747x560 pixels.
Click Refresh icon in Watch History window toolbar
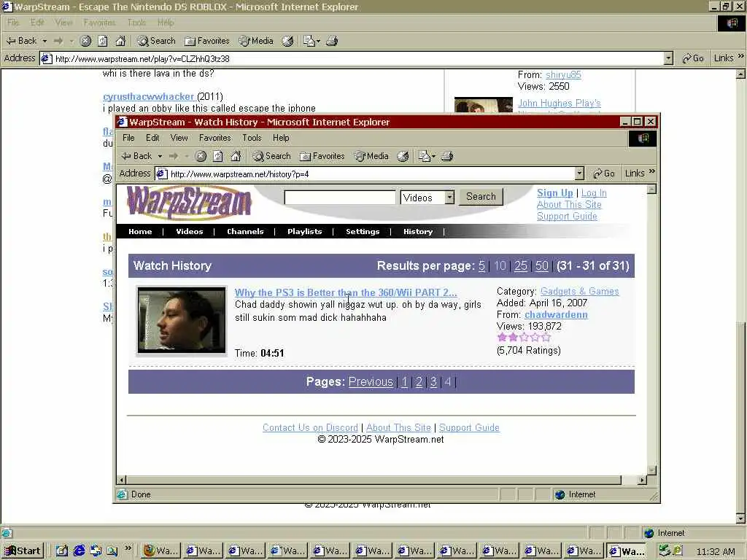pos(217,156)
